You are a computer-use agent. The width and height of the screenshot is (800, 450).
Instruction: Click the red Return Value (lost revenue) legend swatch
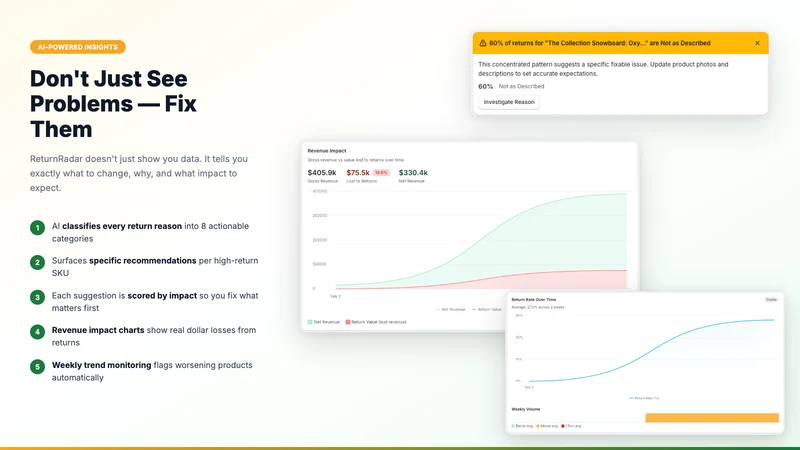click(x=348, y=322)
